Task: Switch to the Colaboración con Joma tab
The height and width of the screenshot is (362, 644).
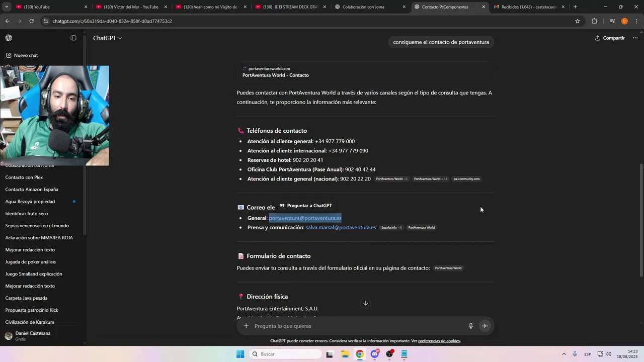Action: (370, 7)
